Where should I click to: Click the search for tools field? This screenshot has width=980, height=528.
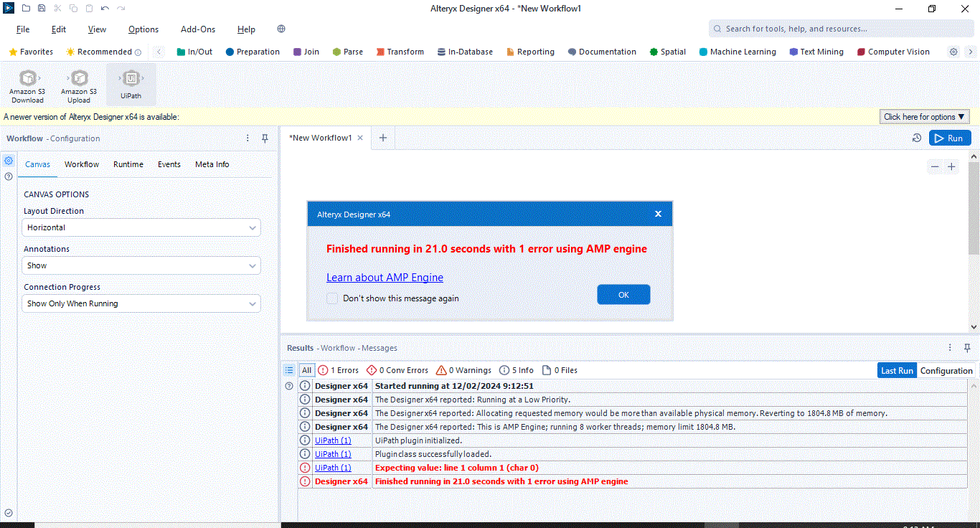839,28
